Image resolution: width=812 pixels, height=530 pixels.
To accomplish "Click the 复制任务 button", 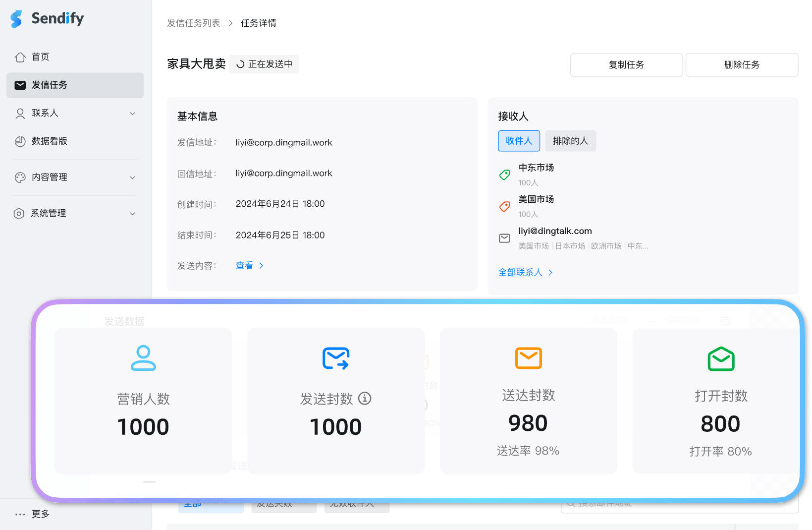I will (x=626, y=64).
